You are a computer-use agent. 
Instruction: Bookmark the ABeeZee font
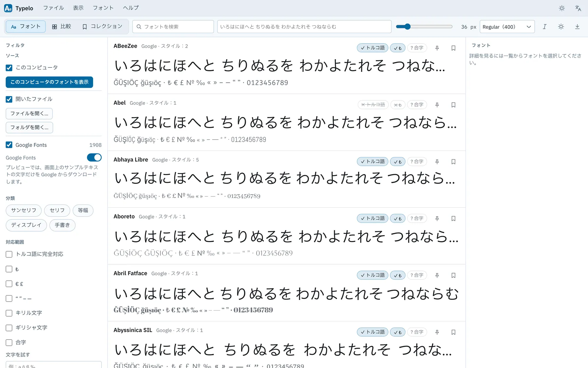point(453,48)
